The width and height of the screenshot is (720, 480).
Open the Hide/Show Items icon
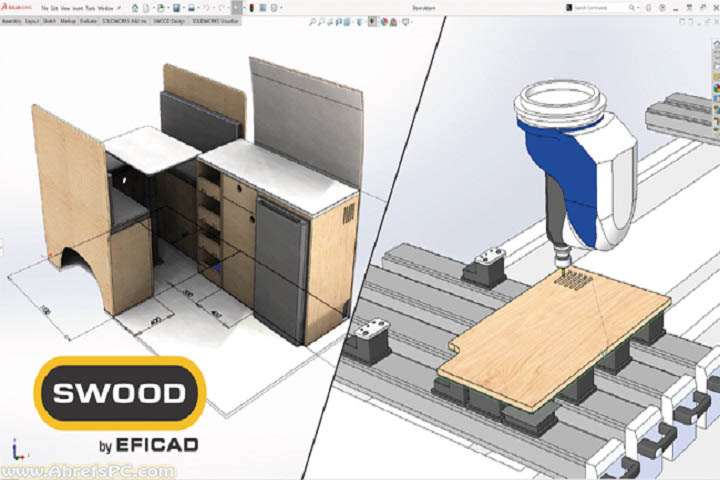[x=372, y=22]
